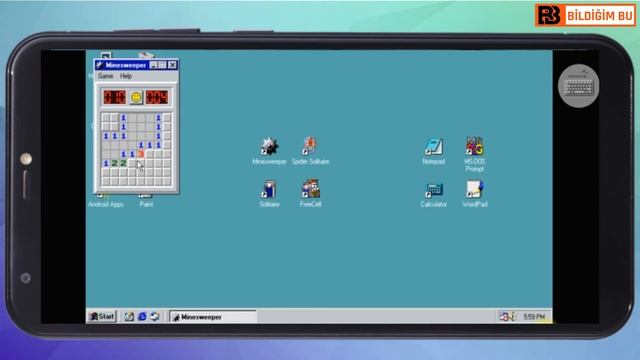Minimize the Minesweeper window
The height and width of the screenshot is (360, 640).
click(x=153, y=65)
